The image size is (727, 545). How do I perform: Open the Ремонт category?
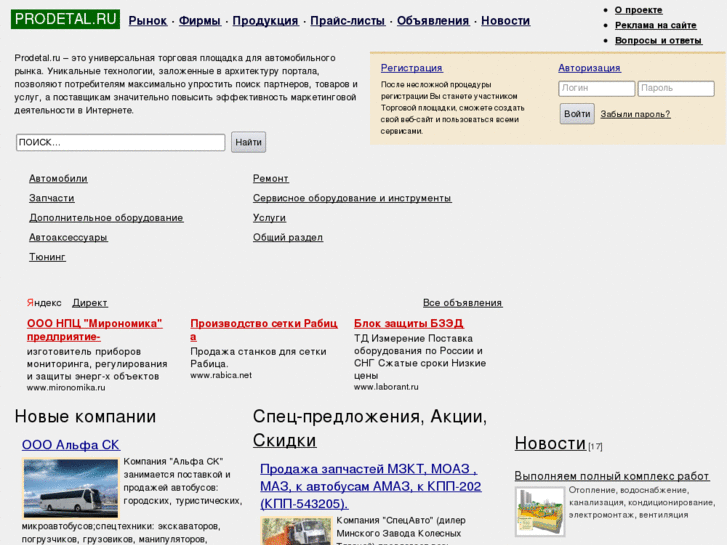point(271,179)
